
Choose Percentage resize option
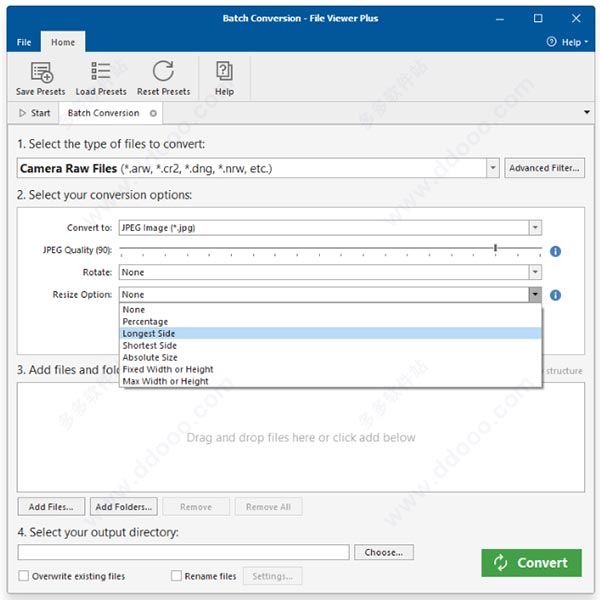coord(331,321)
